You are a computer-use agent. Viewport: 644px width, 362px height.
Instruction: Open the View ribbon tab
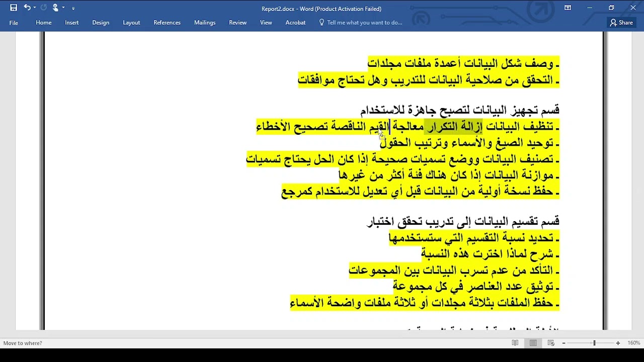point(266,23)
